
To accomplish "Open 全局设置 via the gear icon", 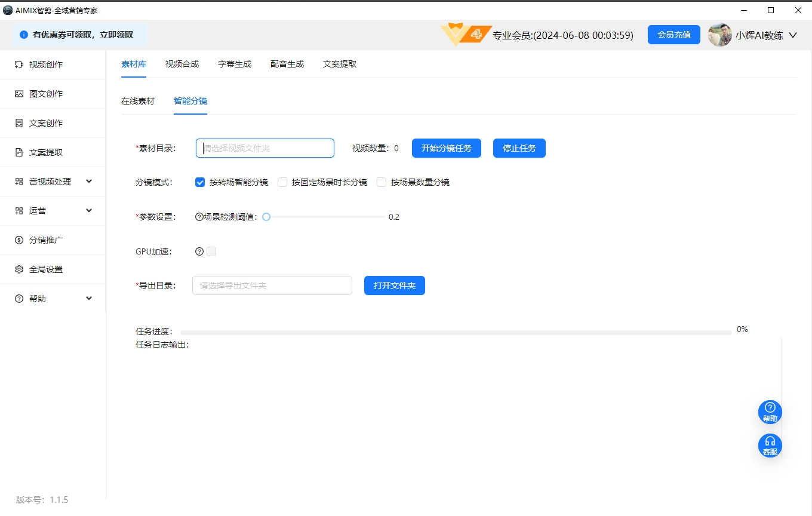I will coord(19,269).
